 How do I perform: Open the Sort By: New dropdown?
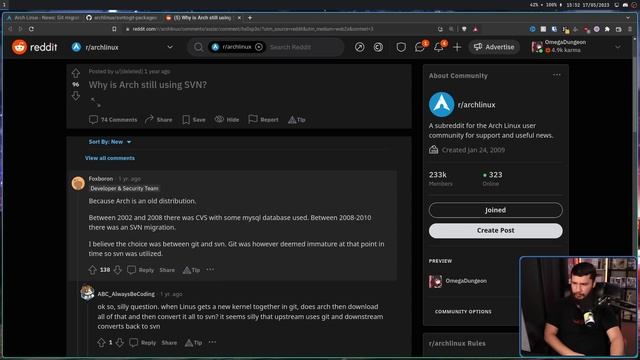[x=110, y=142]
